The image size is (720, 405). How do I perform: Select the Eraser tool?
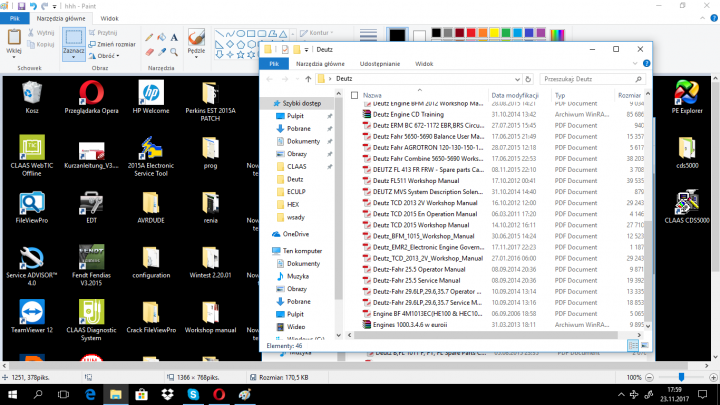tap(149, 52)
